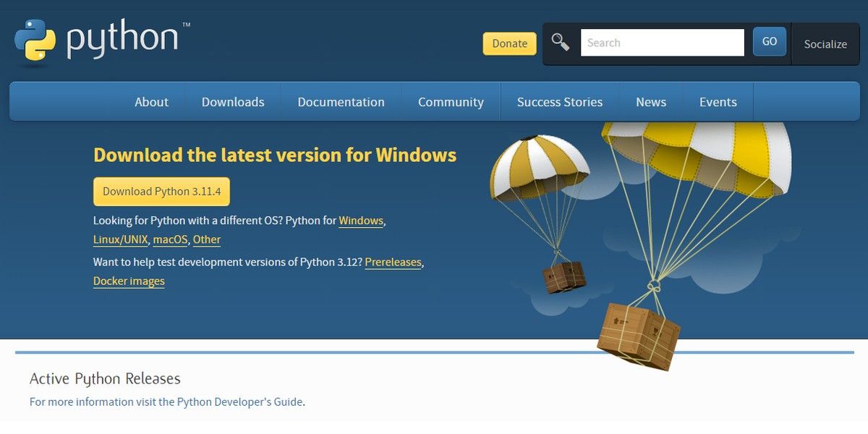868x434 pixels.
Task: Open the News menu
Action: click(x=650, y=101)
